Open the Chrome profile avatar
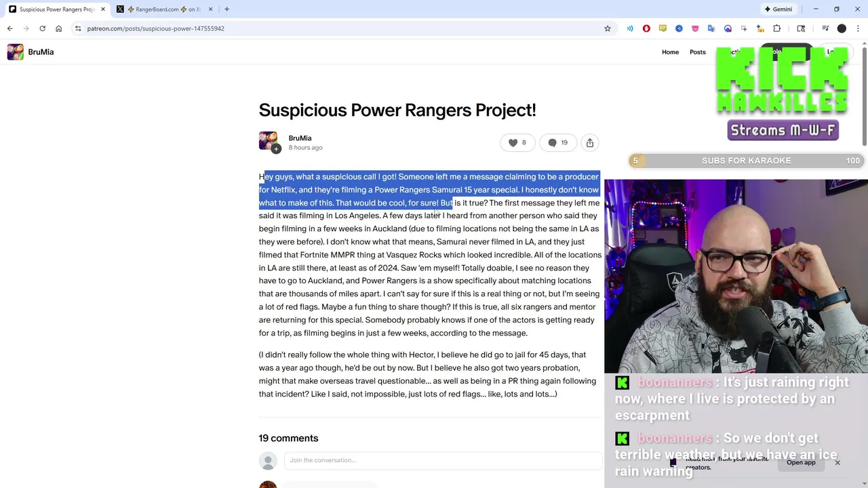This screenshot has height=488, width=868. [842, 28]
